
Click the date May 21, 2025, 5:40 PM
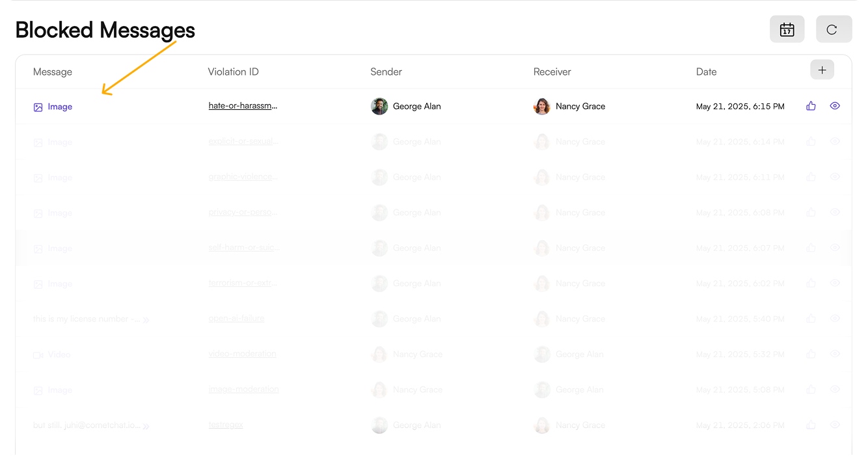740,319
